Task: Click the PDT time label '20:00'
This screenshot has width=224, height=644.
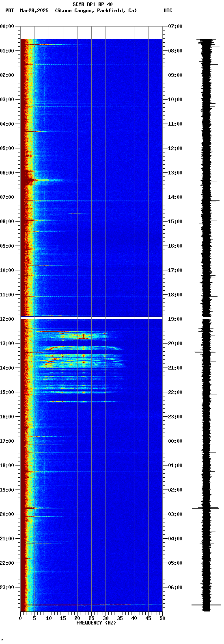Action: coord(7,514)
